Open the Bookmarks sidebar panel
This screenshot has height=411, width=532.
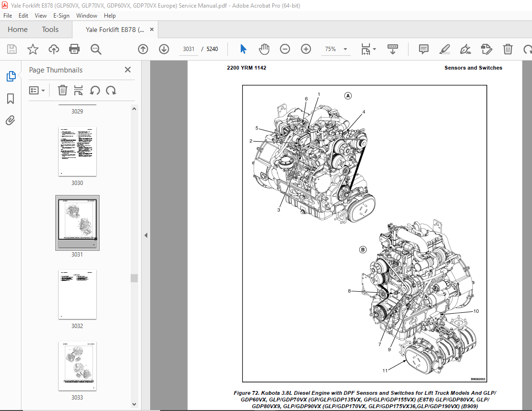point(10,99)
